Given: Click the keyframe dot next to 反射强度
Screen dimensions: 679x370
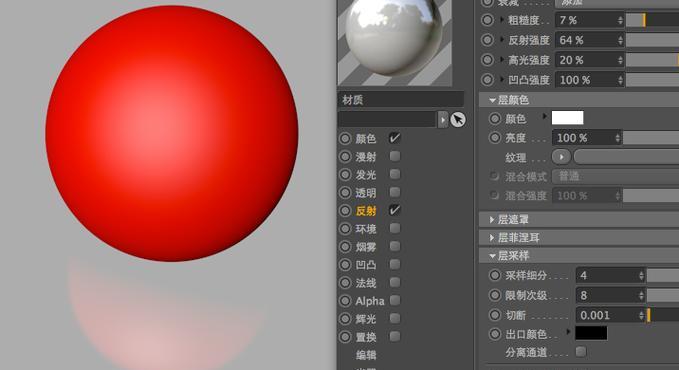Looking at the screenshot, I should pyautogui.click(x=487, y=40).
